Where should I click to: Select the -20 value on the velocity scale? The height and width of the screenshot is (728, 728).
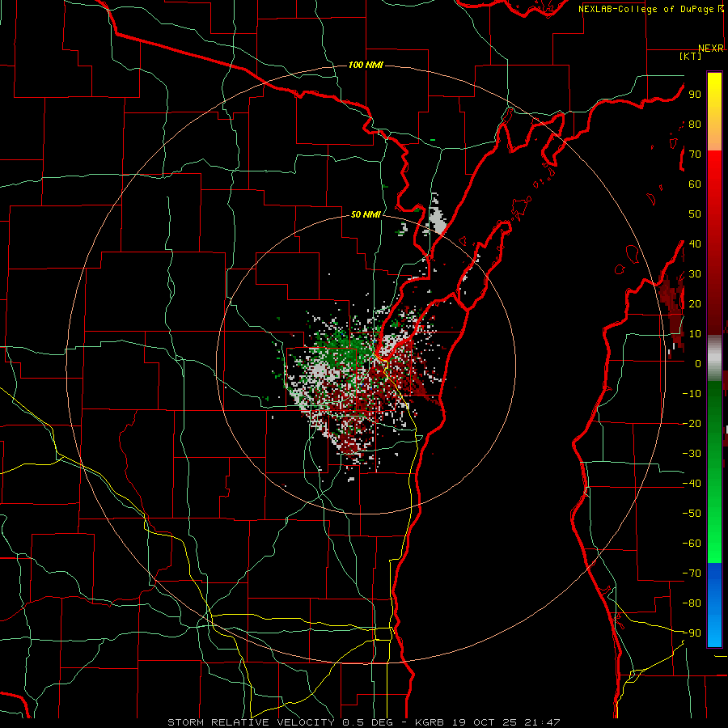point(692,423)
